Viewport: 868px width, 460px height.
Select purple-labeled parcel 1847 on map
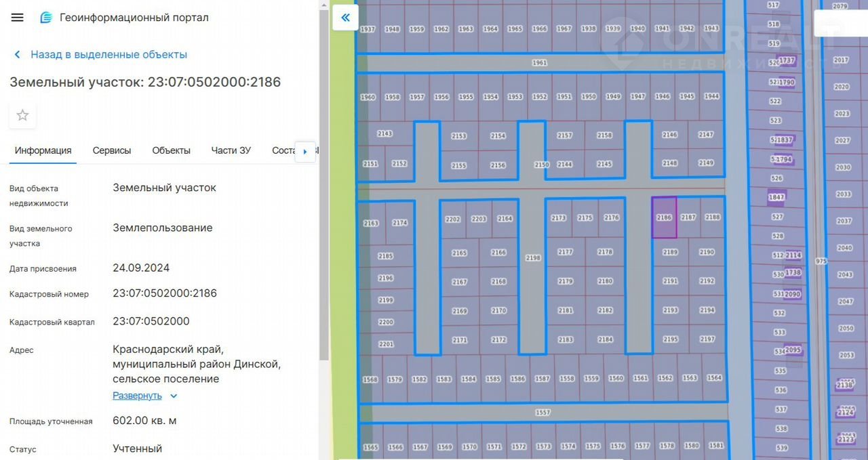(776, 197)
